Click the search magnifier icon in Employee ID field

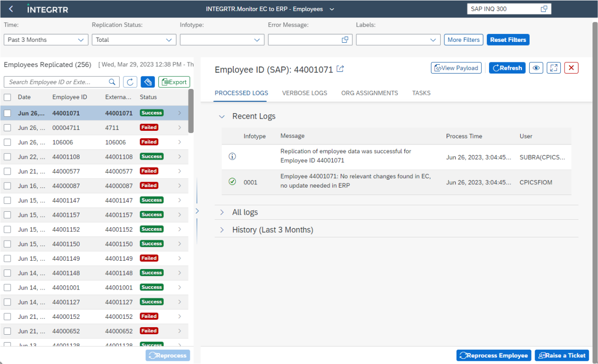click(x=112, y=82)
